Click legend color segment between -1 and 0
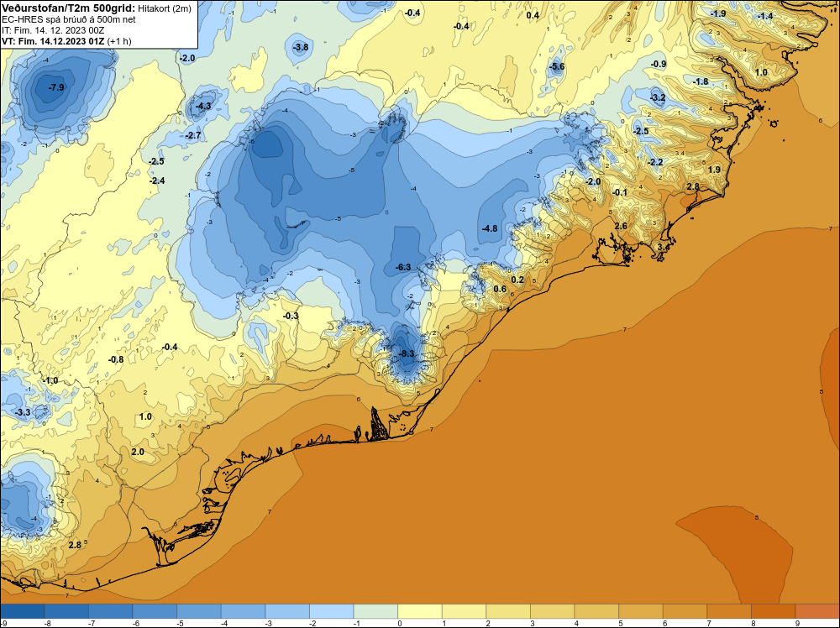The image size is (840, 628). point(375,611)
